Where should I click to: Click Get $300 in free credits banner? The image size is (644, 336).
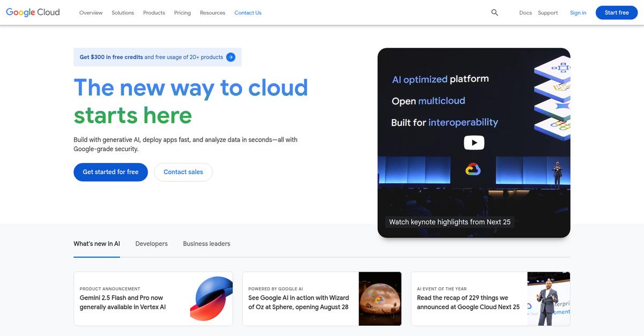[x=158, y=57]
